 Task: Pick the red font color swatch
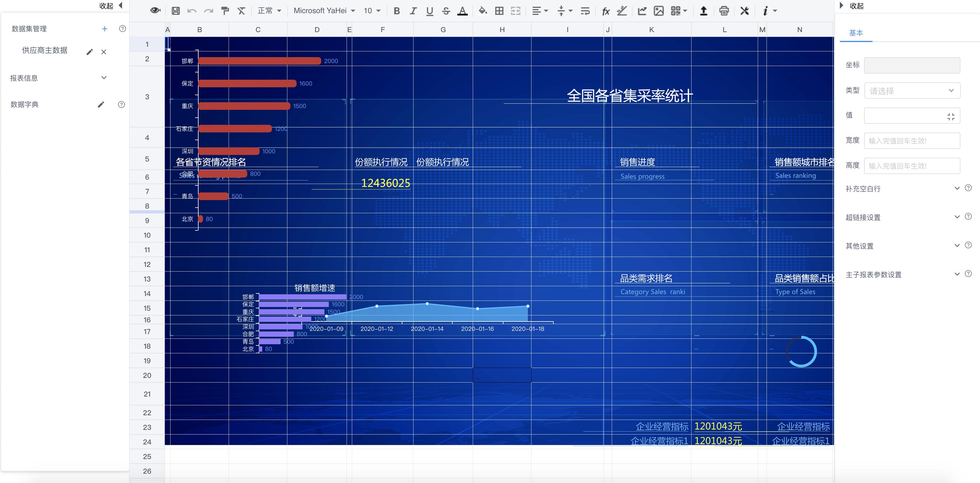tap(462, 11)
